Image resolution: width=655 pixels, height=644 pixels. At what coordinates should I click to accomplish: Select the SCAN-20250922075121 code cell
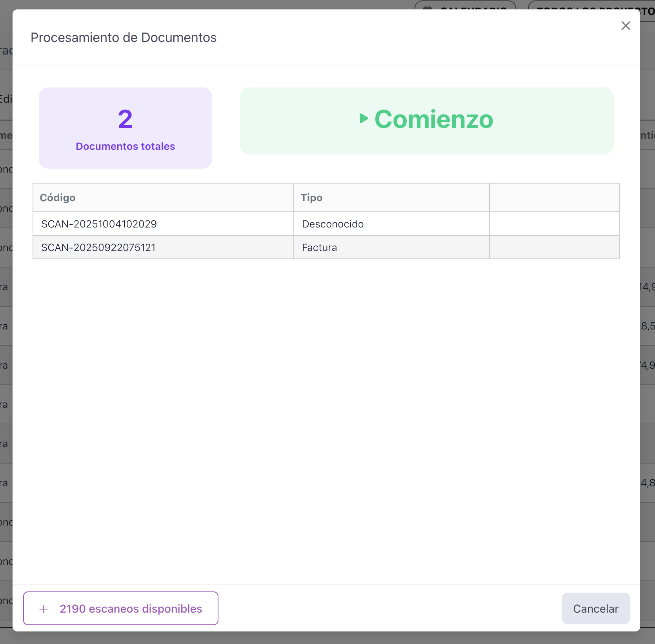click(98, 247)
